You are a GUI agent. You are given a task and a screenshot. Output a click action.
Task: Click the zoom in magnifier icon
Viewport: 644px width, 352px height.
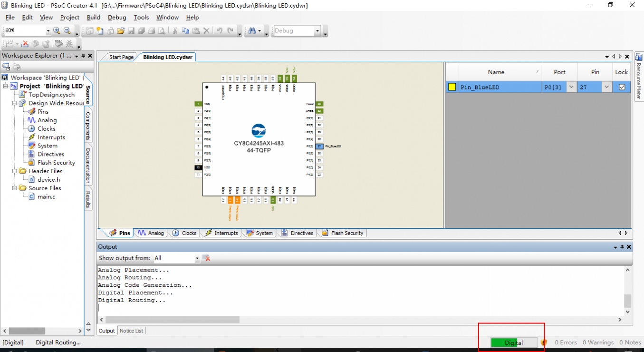pyautogui.click(x=57, y=31)
